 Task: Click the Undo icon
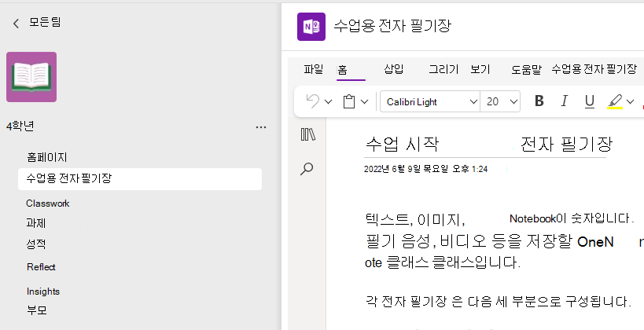(313, 101)
